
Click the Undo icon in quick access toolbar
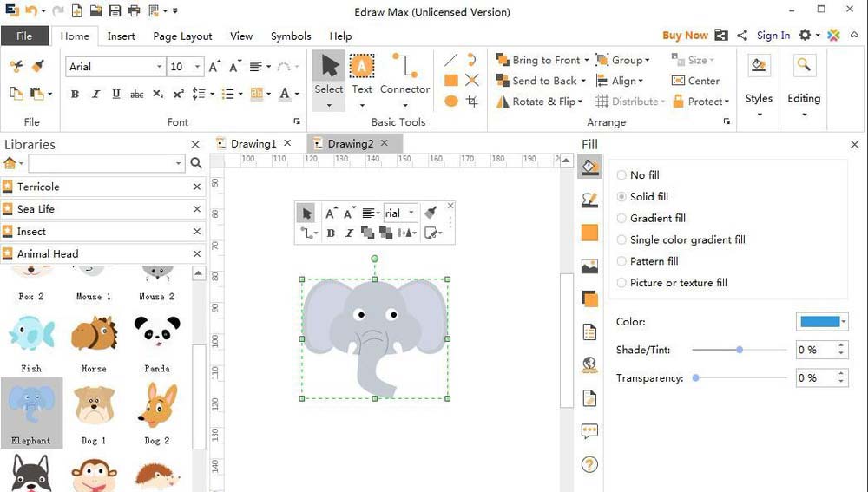pyautogui.click(x=31, y=10)
